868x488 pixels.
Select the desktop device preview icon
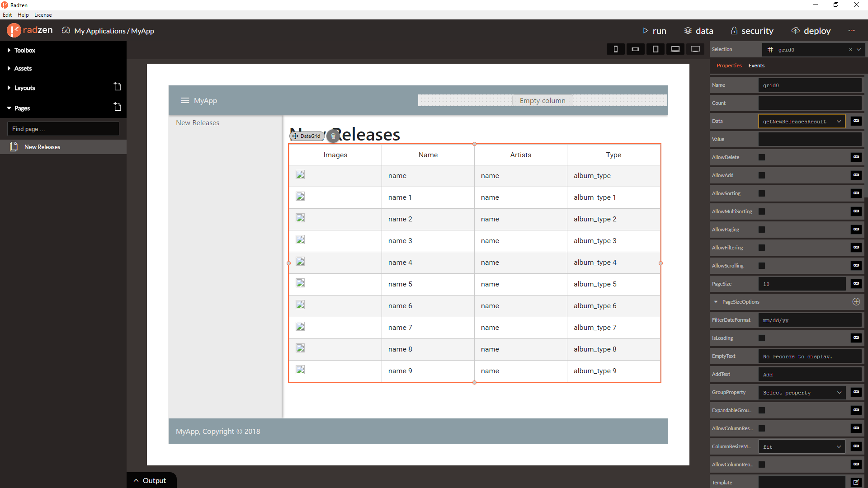tap(695, 49)
